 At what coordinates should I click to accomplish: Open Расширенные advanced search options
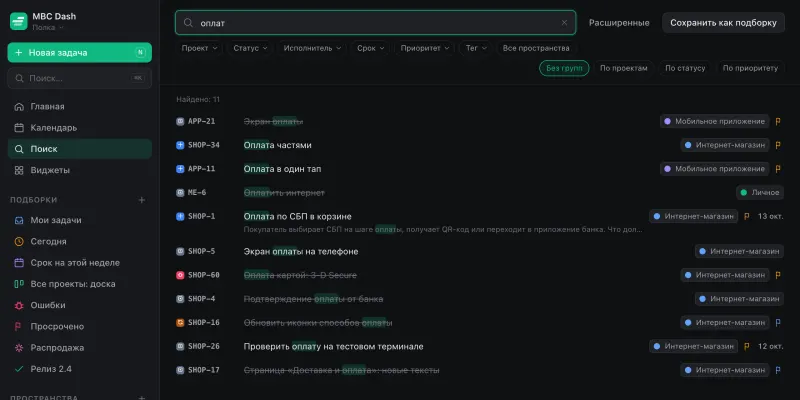(x=619, y=22)
